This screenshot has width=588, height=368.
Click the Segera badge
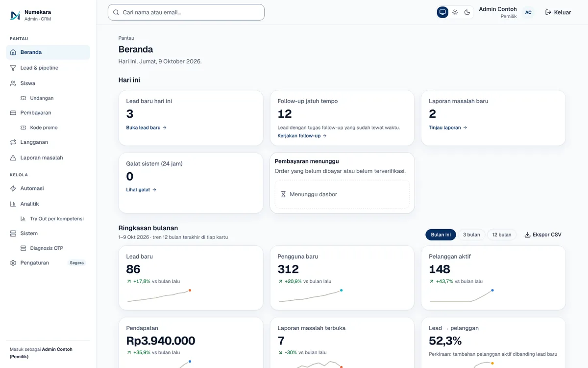coord(76,263)
